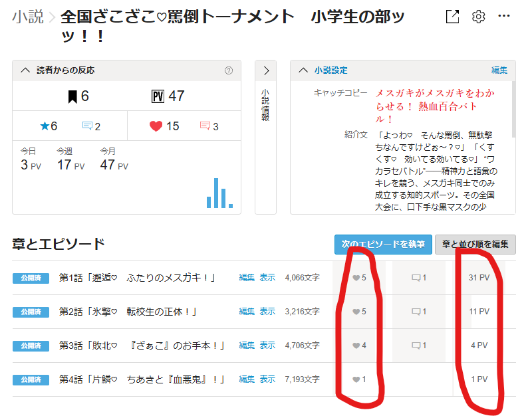The width and height of the screenshot is (532, 416).
Task: Click the red キャッチコピー catchphrase text
Action: click(x=435, y=106)
